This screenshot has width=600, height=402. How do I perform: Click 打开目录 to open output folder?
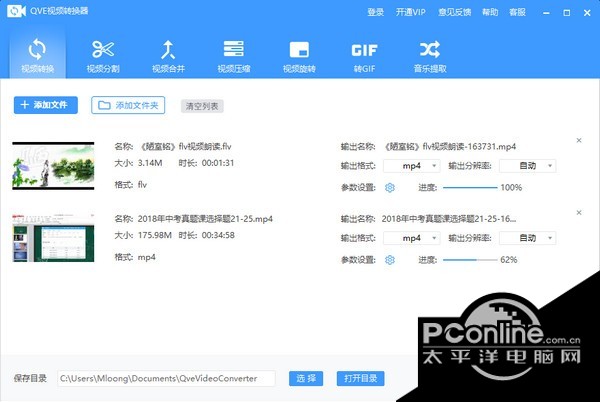[360, 378]
